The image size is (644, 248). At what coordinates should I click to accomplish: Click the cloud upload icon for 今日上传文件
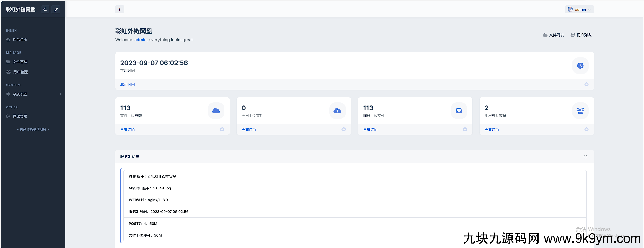tap(337, 111)
